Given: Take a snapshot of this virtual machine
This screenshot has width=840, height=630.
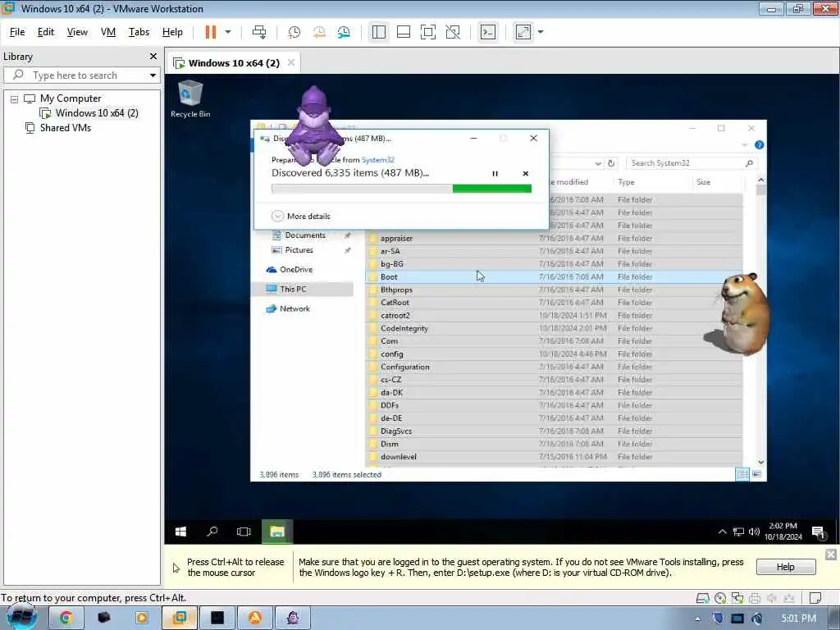Looking at the screenshot, I should [294, 32].
